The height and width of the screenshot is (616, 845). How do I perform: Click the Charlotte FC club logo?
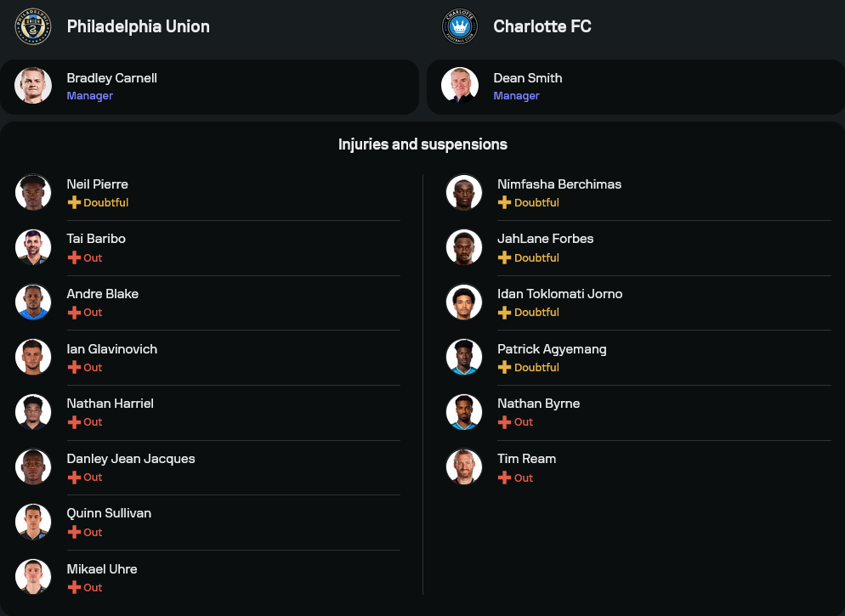pyautogui.click(x=460, y=26)
